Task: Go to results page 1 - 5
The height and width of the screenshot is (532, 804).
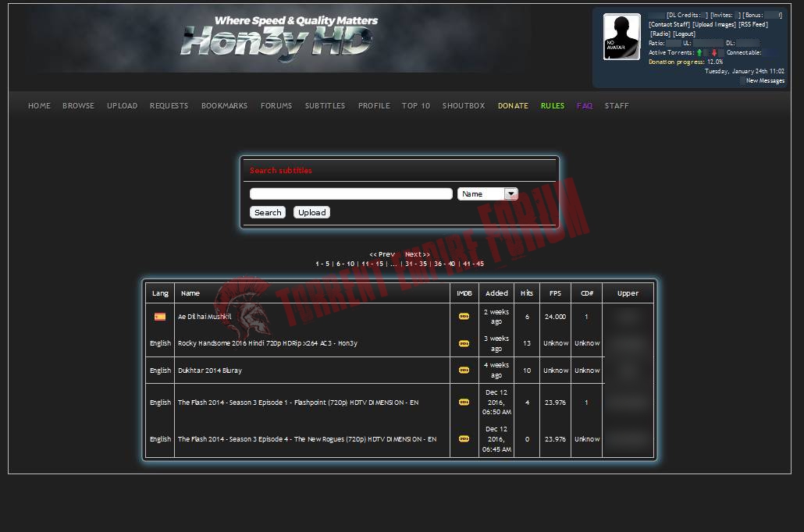Action: (x=322, y=264)
